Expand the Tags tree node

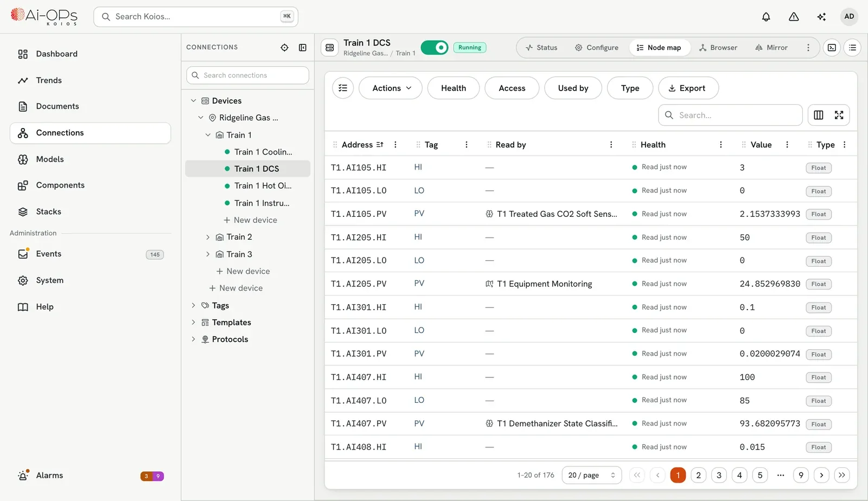(194, 305)
